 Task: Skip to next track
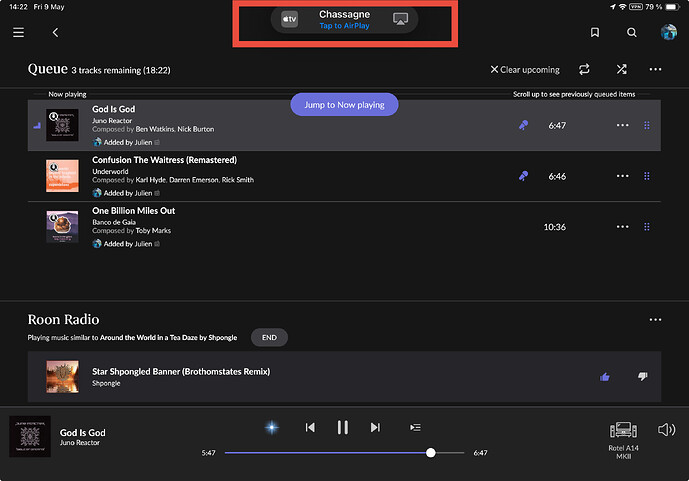tap(375, 427)
